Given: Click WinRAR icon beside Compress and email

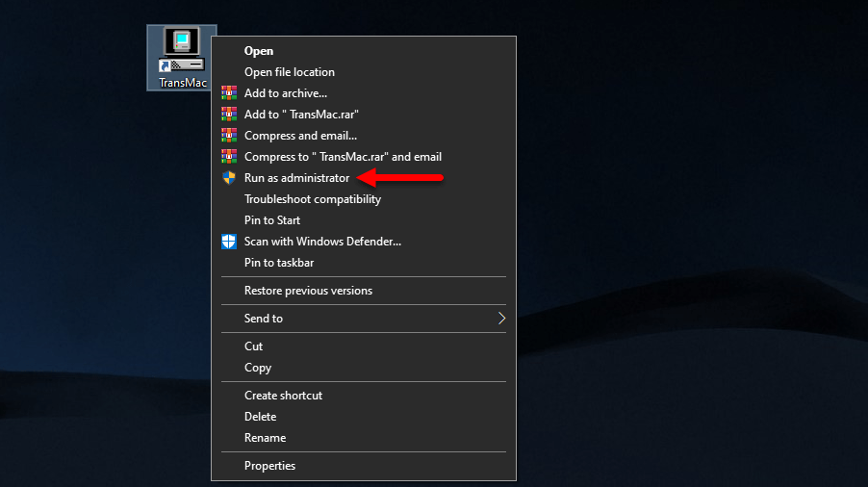Looking at the screenshot, I should coord(229,135).
